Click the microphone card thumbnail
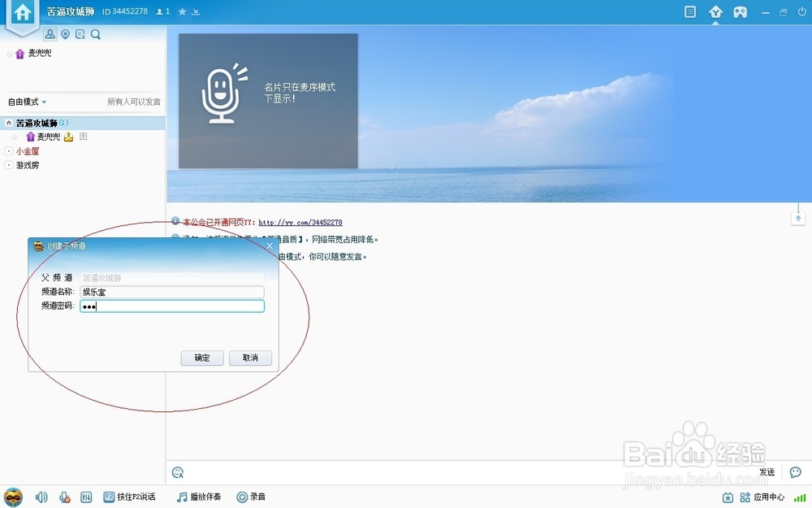This screenshot has height=508, width=812. 268,101
